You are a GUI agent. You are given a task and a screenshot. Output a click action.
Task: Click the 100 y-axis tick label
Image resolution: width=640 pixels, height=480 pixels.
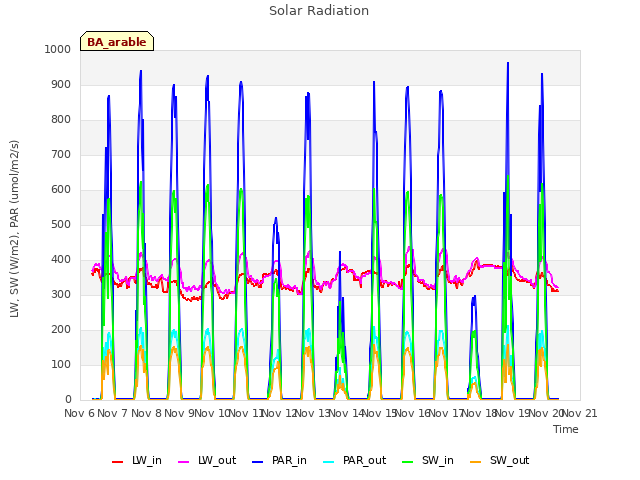coord(61,364)
